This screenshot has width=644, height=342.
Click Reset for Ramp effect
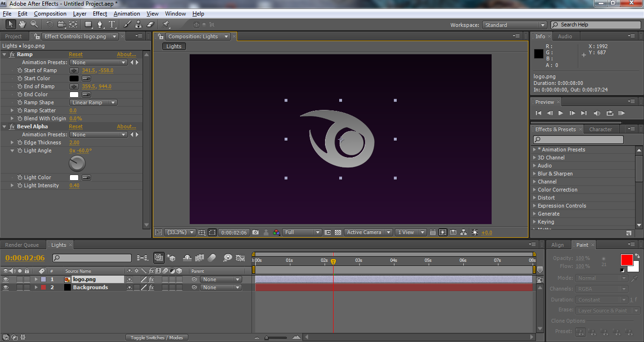[75, 54]
